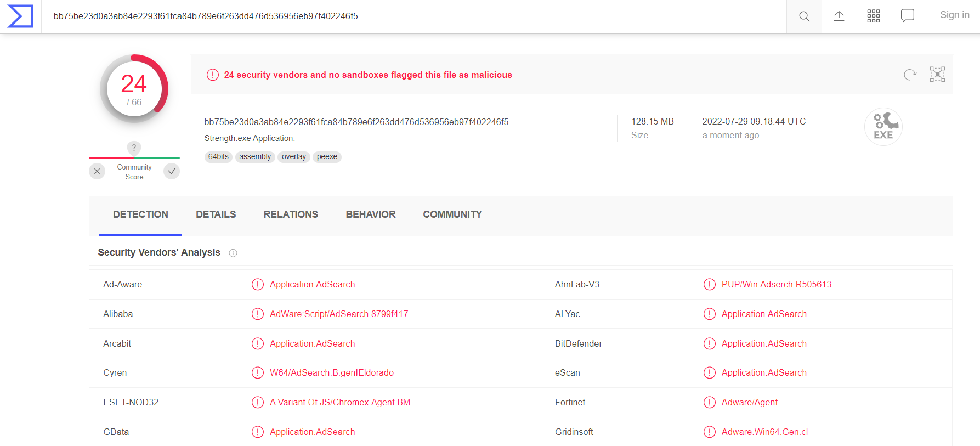Image resolution: width=980 pixels, height=446 pixels.
Task: Open the comments speech bubble icon
Action: pos(907,16)
